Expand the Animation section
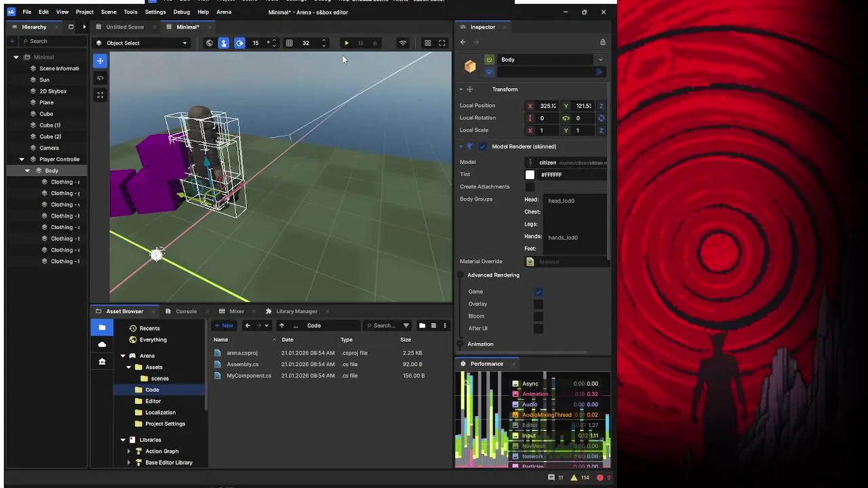The height and width of the screenshot is (488, 868). coord(460,344)
